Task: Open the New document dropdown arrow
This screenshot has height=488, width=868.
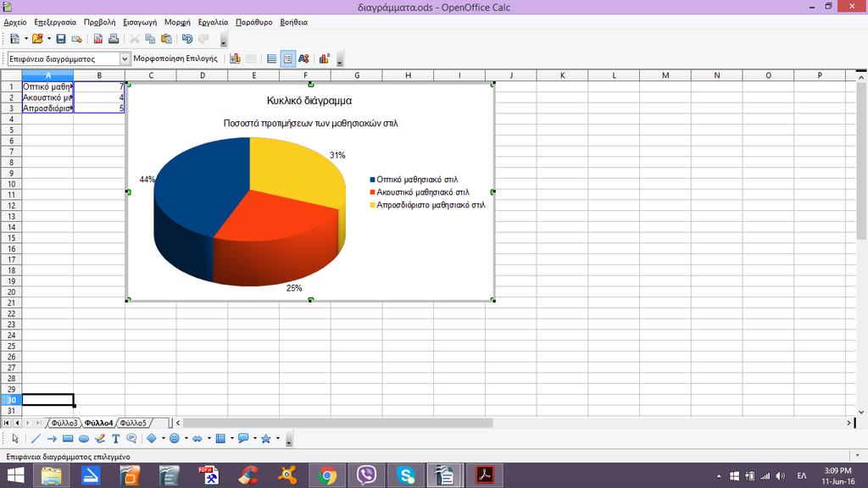Action: tap(25, 39)
